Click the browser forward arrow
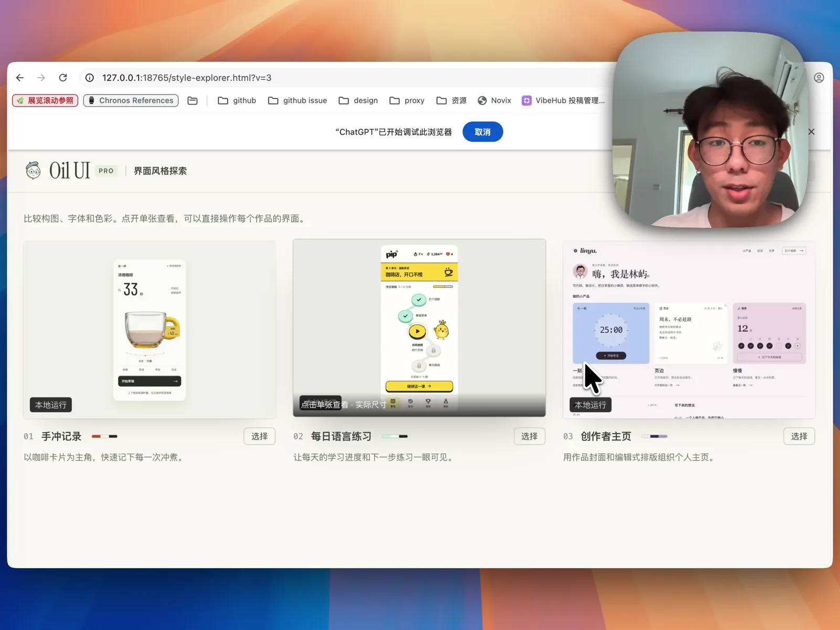840x630 pixels. coord(41,78)
